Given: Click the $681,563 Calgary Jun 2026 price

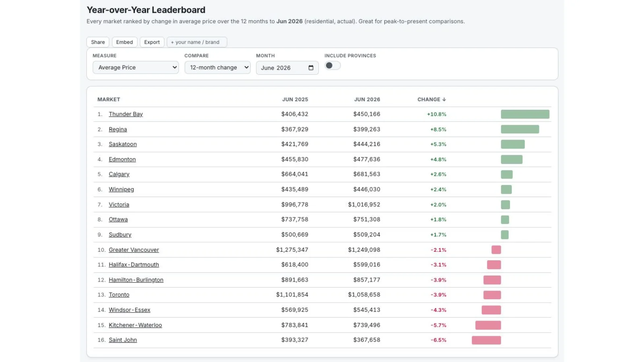Looking at the screenshot, I should coord(367,175).
